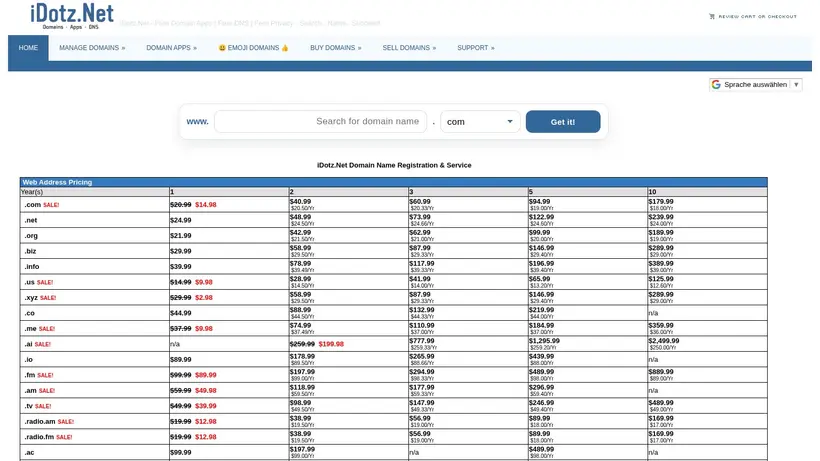Click the iDotz.Net Domain Name Registration heading

point(394,165)
